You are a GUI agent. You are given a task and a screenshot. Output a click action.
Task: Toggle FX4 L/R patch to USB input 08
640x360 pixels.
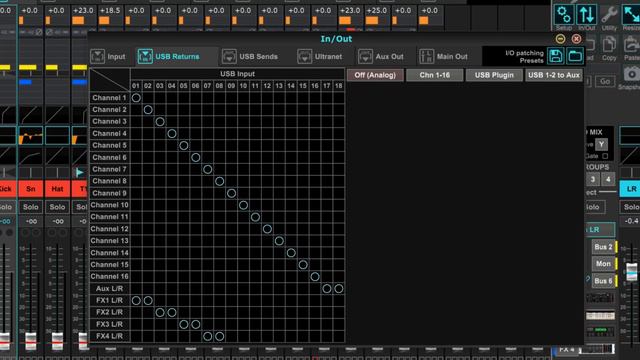(x=219, y=336)
